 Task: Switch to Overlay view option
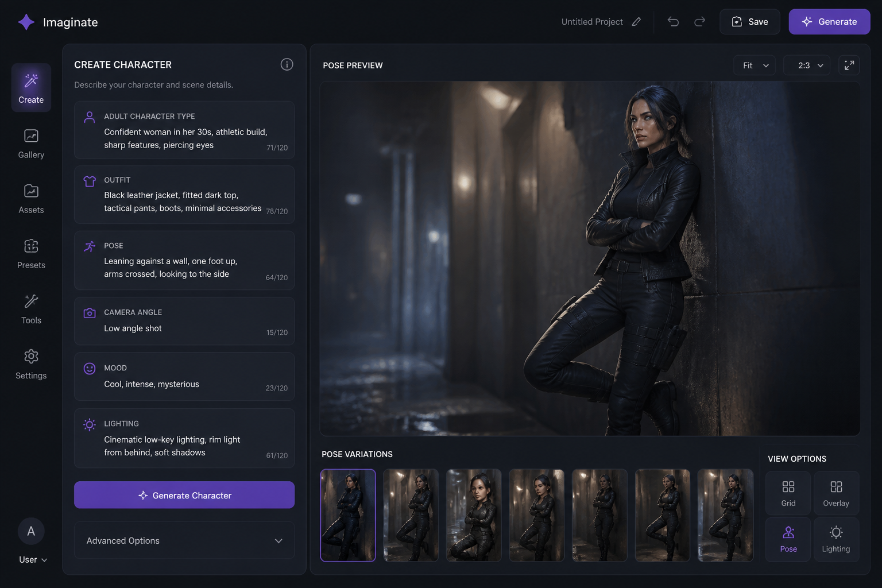[x=836, y=493]
